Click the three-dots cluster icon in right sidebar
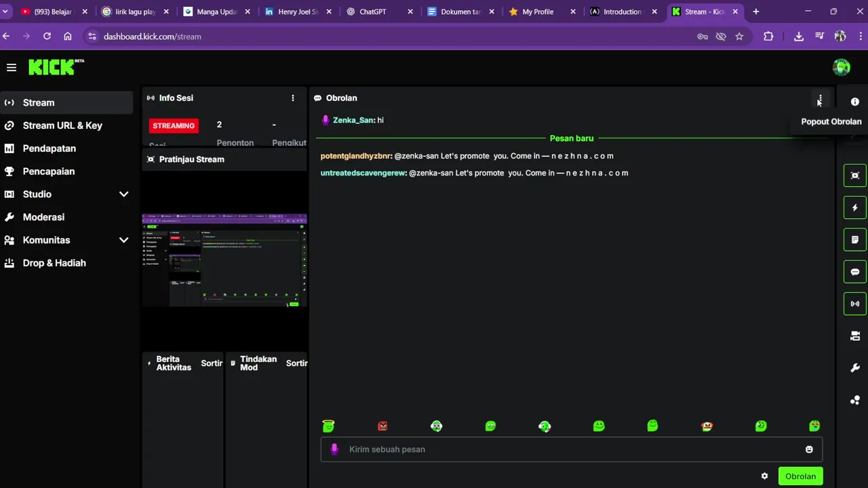This screenshot has width=868, height=488. [x=855, y=400]
